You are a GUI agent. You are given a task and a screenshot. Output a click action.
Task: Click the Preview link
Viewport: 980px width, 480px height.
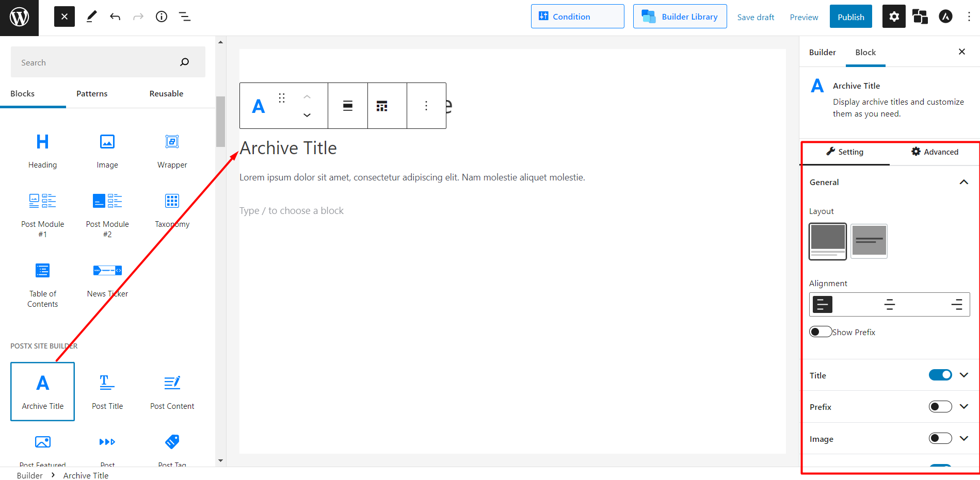pyautogui.click(x=804, y=17)
